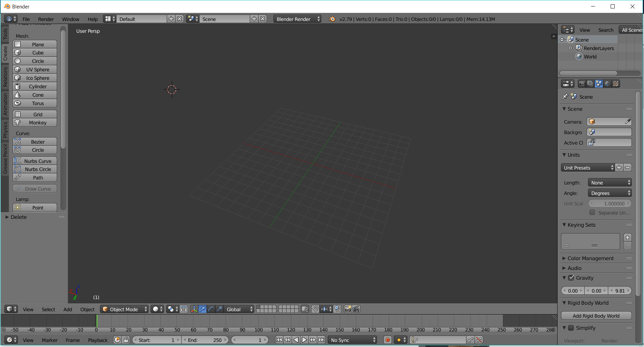This screenshot has height=347, width=644.
Task: Enable the Simplify checkbox
Action: [x=571, y=328]
